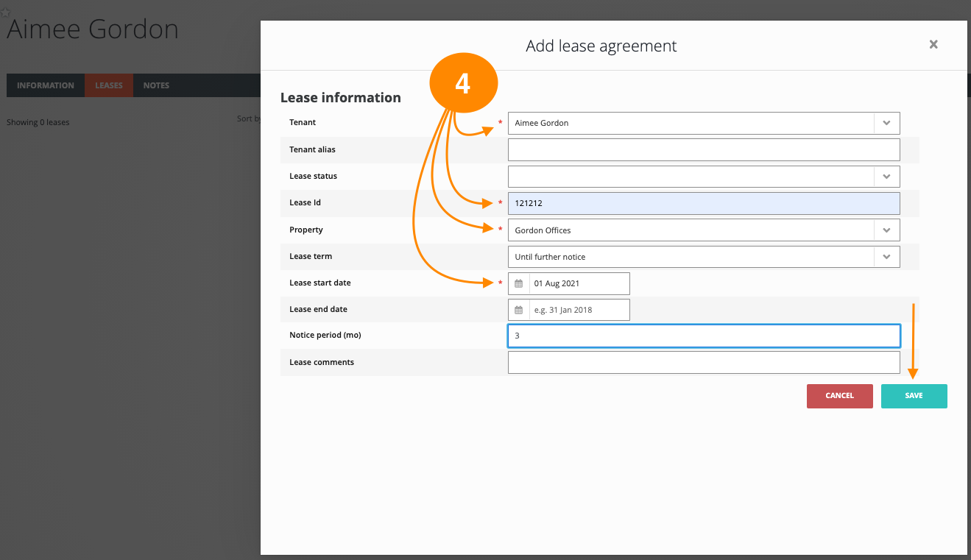Screen dimensions: 971x560
Task: Cancel adding the lease agreement
Action: pos(839,396)
